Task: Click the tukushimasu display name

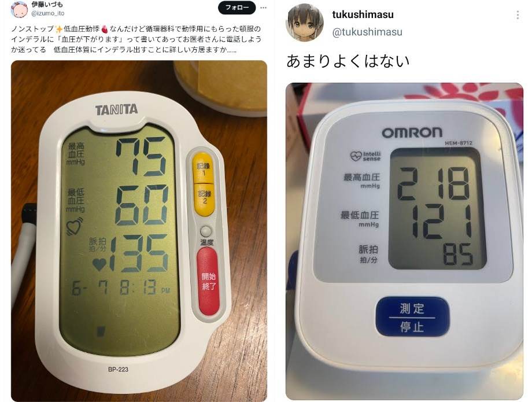Action: [x=363, y=14]
